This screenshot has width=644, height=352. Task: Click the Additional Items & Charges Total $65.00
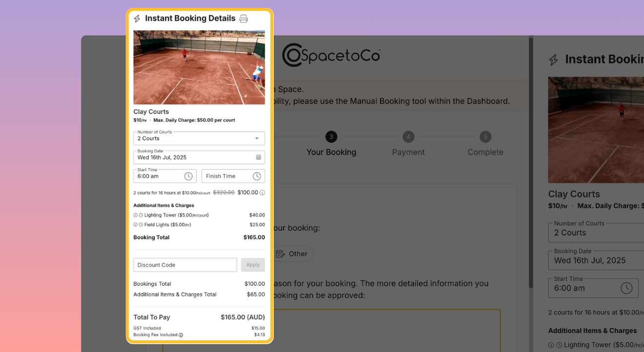click(x=256, y=294)
